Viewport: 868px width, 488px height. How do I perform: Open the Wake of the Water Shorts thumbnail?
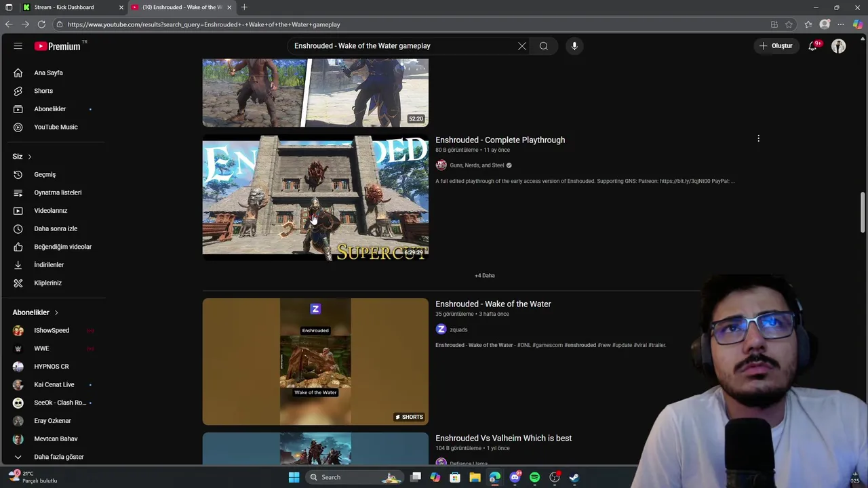point(315,362)
